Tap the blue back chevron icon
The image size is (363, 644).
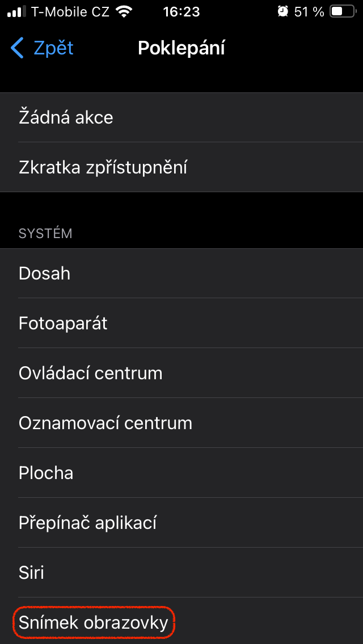tap(18, 48)
